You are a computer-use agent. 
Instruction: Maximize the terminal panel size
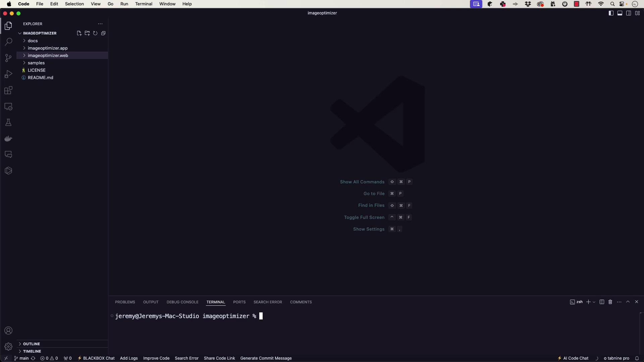628,302
